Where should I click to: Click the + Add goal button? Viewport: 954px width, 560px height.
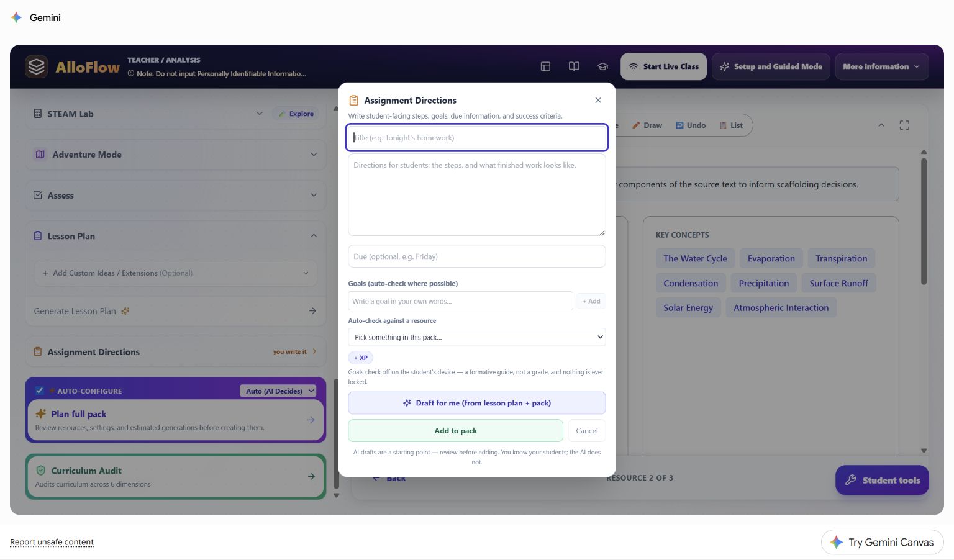(591, 301)
